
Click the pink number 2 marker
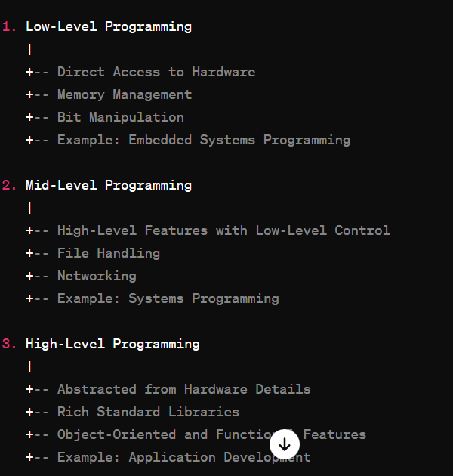pos(9,185)
